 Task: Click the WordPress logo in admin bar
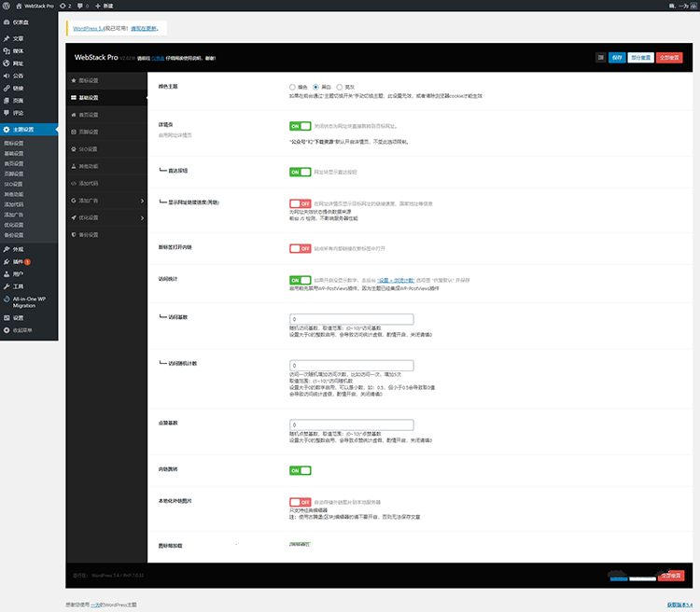(7, 6)
